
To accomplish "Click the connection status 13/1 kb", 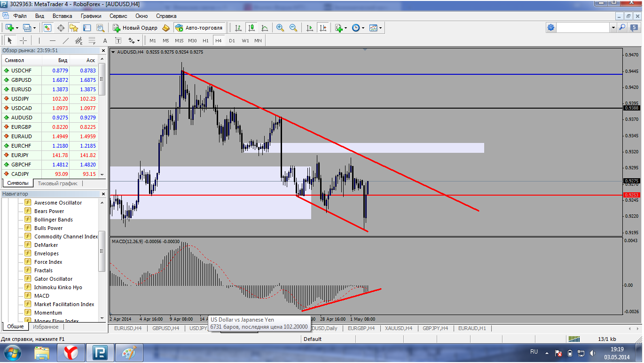I will (x=607, y=339).
